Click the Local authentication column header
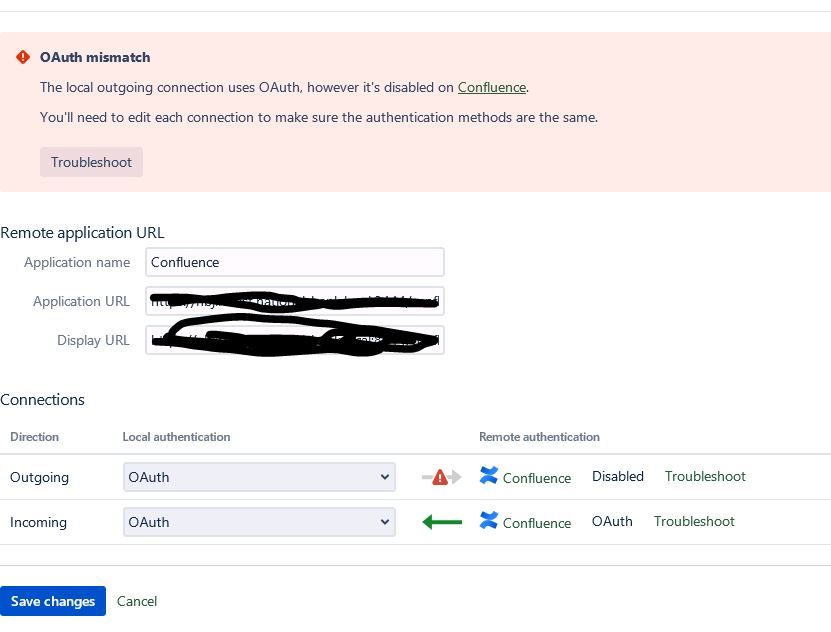Screen dimensions: 831x632 tap(176, 437)
